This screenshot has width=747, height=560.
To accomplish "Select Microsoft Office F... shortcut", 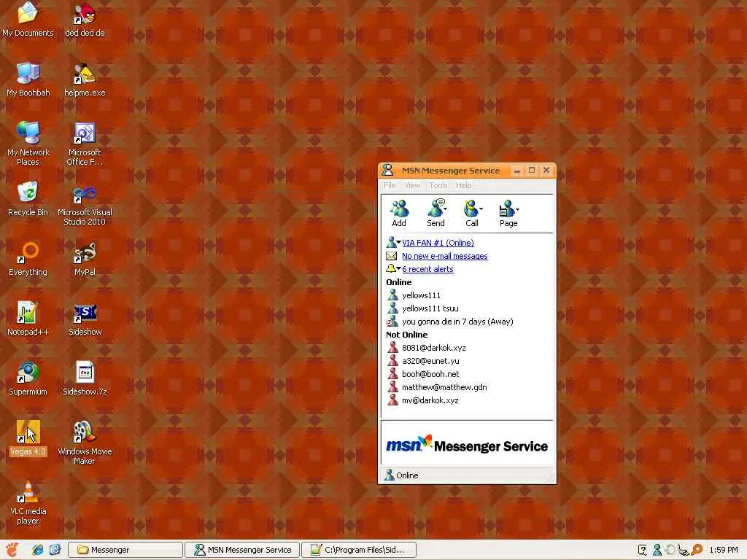I will tap(85, 143).
